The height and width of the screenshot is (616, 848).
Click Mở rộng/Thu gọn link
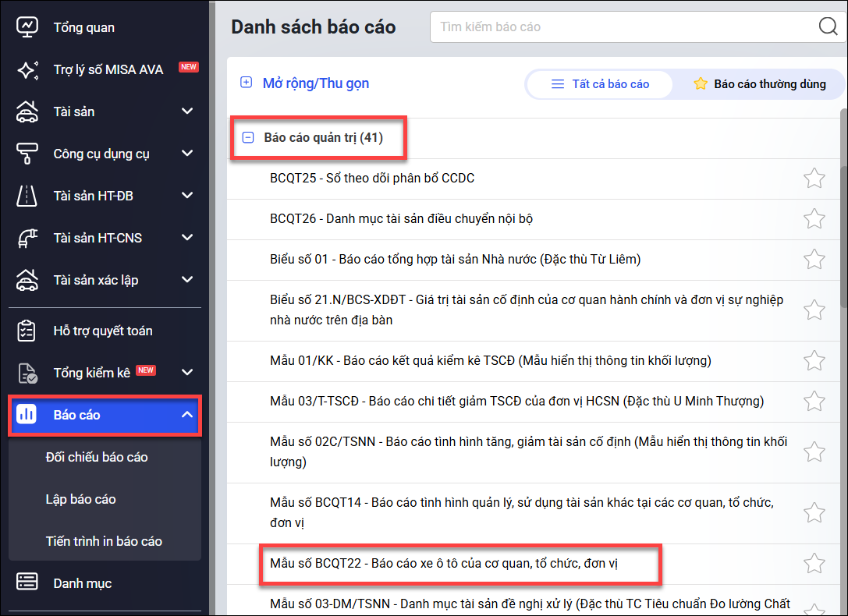tap(315, 83)
